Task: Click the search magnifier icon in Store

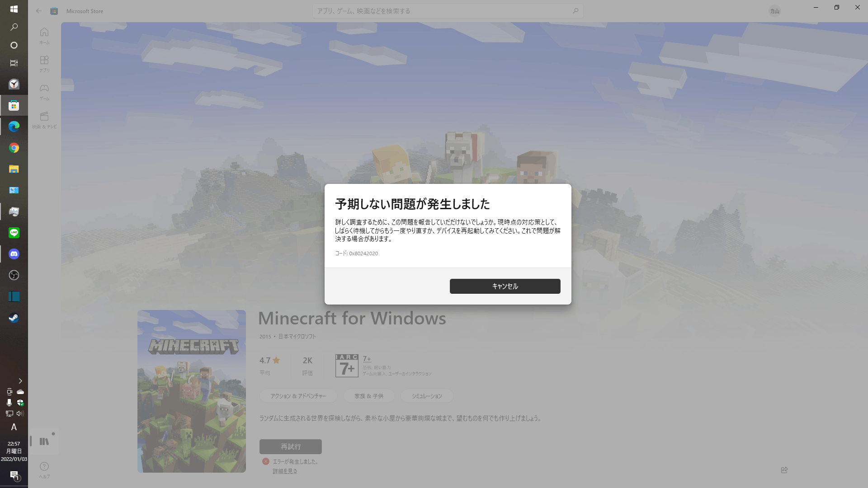Action: point(576,11)
